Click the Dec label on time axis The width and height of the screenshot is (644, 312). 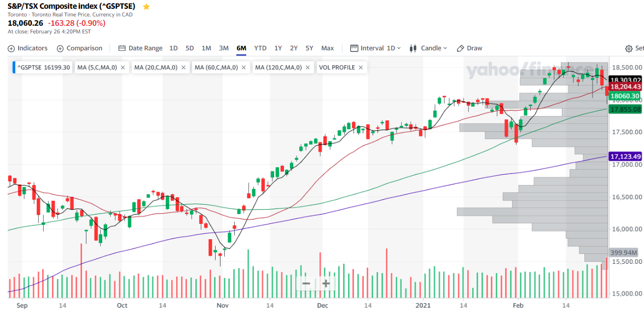322,306
